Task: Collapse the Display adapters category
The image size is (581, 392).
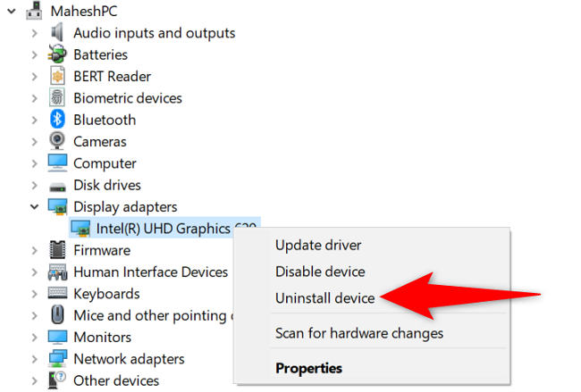Action: [x=34, y=207]
